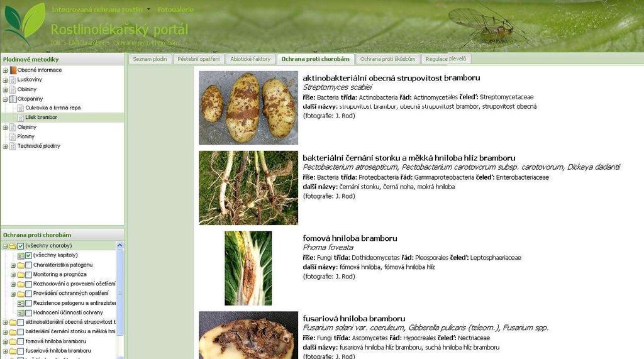
Task: Open the Regulace plevelů tab
Action: [446, 59]
